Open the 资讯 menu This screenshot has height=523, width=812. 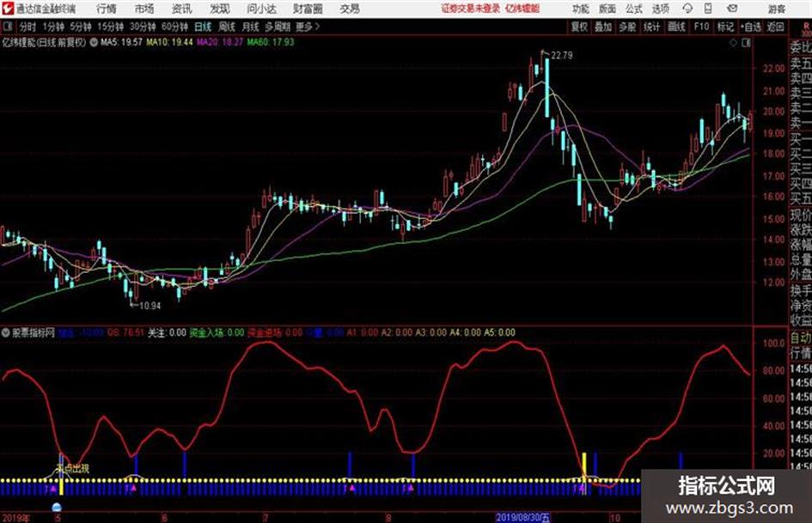tap(182, 9)
